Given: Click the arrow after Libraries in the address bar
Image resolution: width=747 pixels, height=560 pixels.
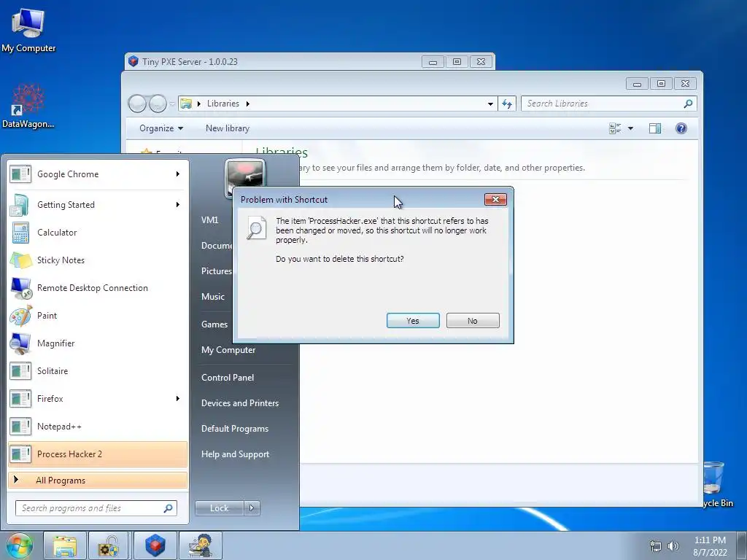Looking at the screenshot, I should click(248, 104).
